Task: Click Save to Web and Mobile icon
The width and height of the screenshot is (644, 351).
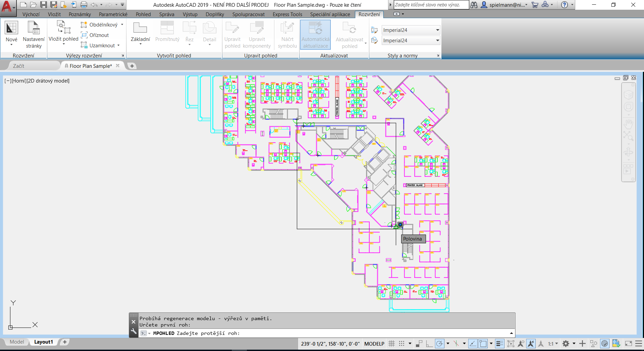Action: coord(74,5)
